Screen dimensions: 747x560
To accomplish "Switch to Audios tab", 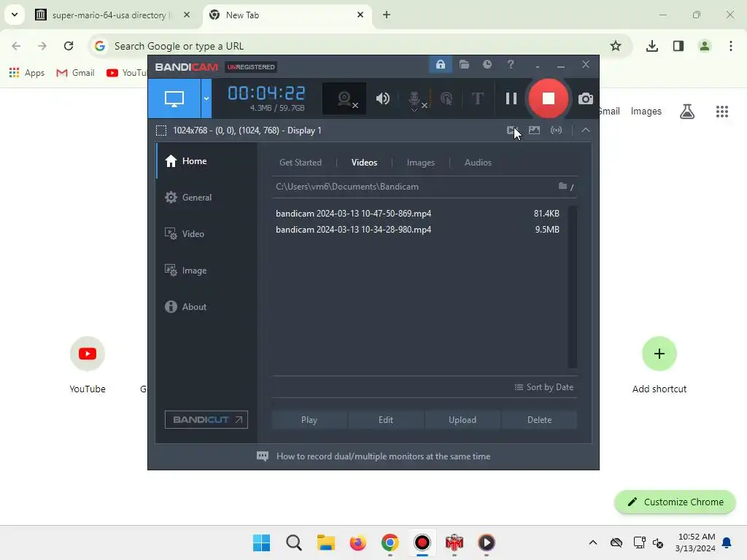I will tap(478, 163).
